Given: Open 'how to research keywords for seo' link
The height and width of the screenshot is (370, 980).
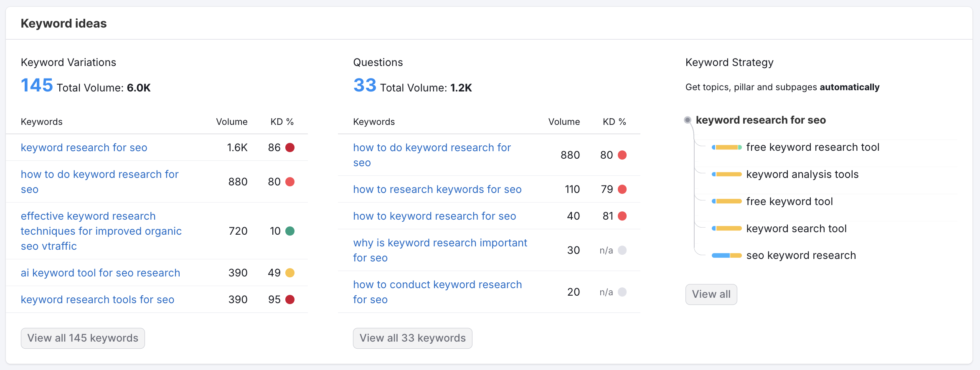Looking at the screenshot, I should 437,189.
